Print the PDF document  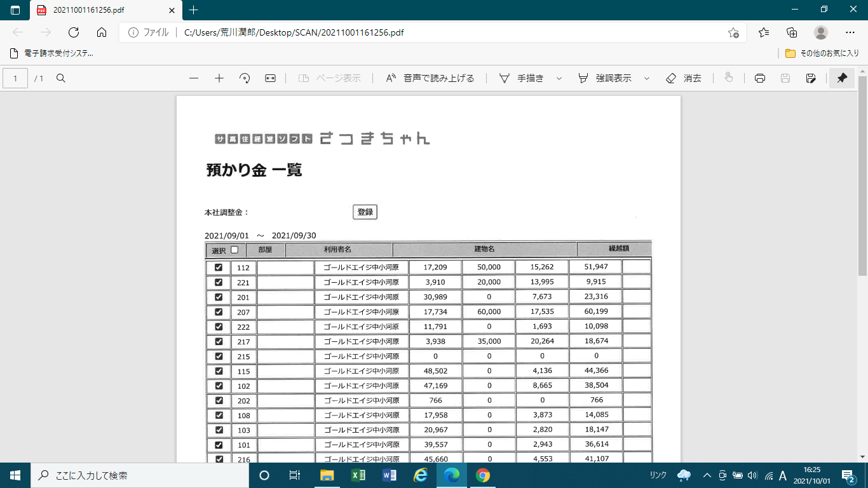759,78
